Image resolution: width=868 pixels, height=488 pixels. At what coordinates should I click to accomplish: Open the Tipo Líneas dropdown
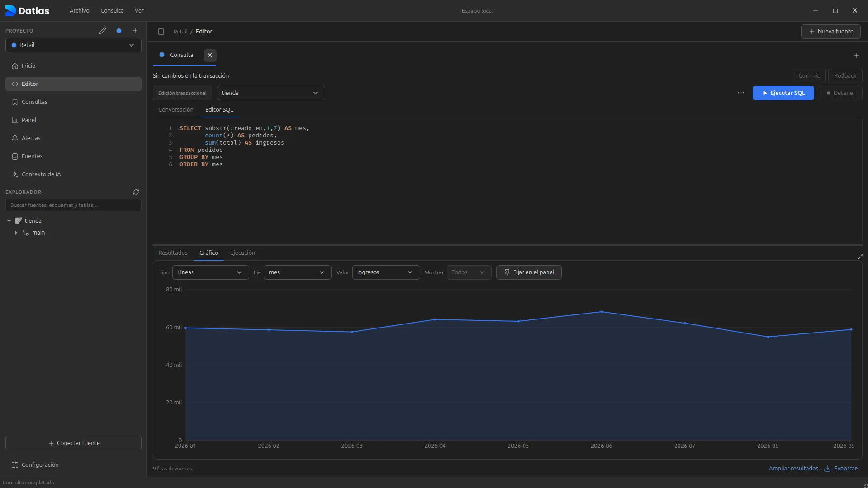point(210,272)
